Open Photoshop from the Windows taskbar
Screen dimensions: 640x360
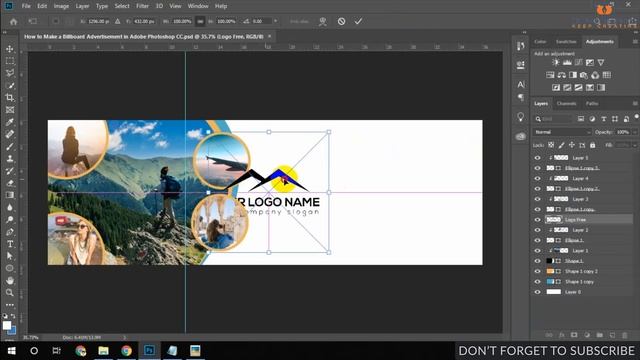point(149,351)
